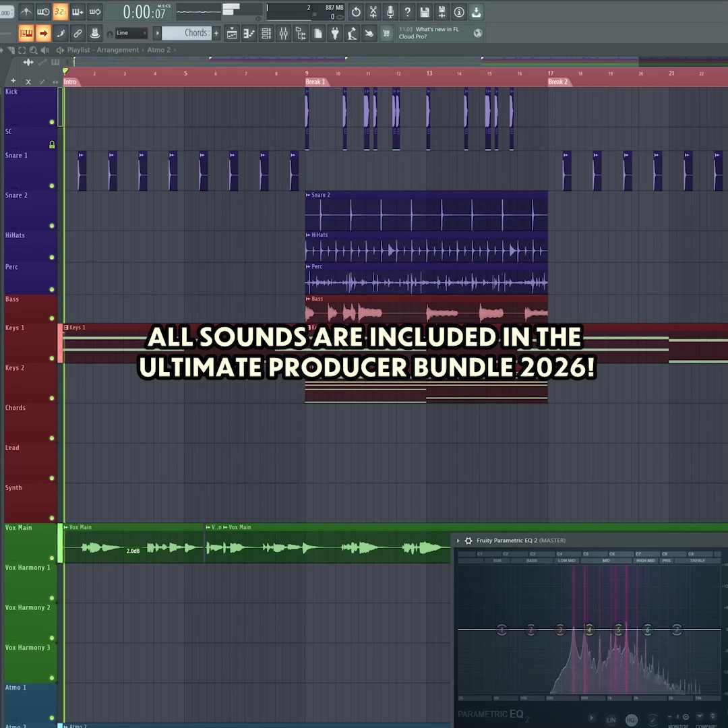The image size is (728, 728).
Task: Open the Perc clip menu arrow
Action: (308, 266)
